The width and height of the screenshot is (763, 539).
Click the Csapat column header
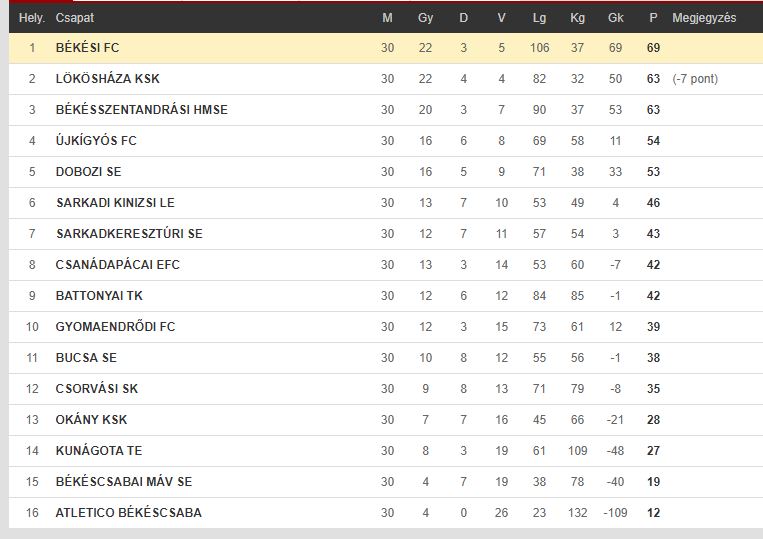74,18
